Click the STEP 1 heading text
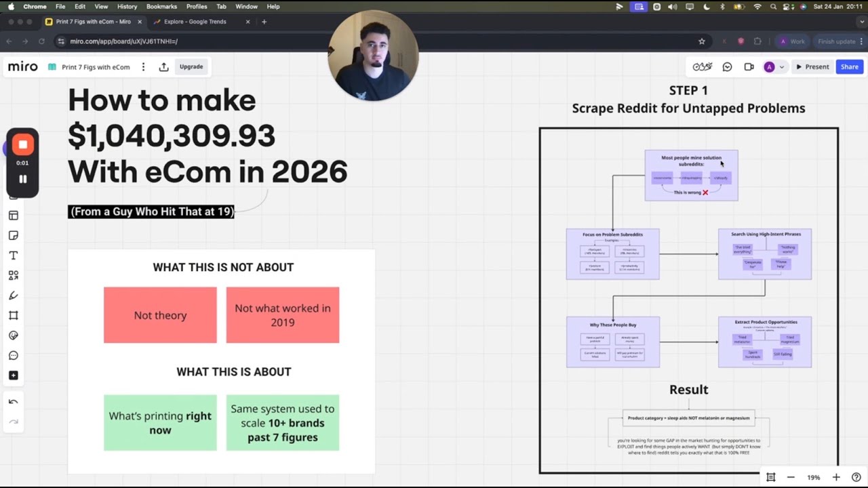Screen dimensions: 868x488 tap(688, 90)
